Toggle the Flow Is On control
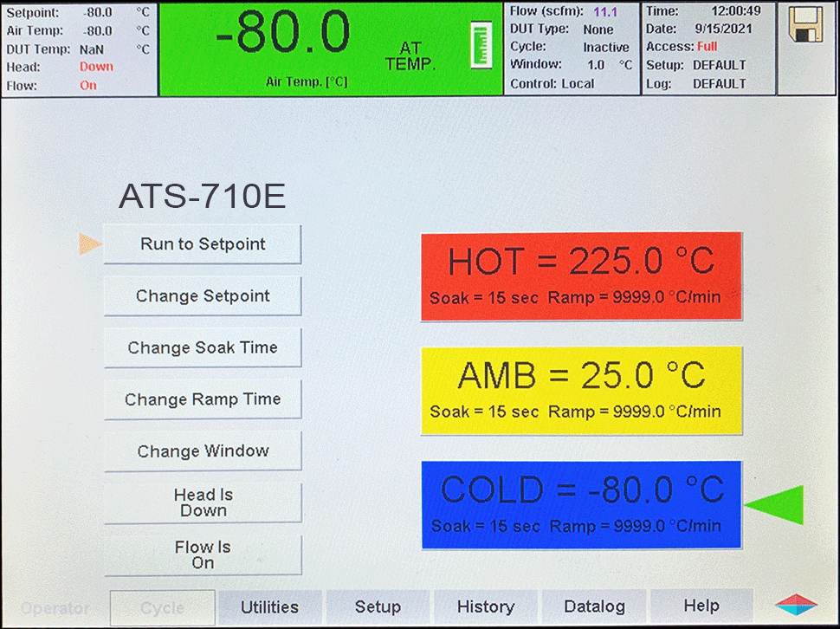Image resolution: width=840 pixels, height=629 pixels. [x=202, y=554]
